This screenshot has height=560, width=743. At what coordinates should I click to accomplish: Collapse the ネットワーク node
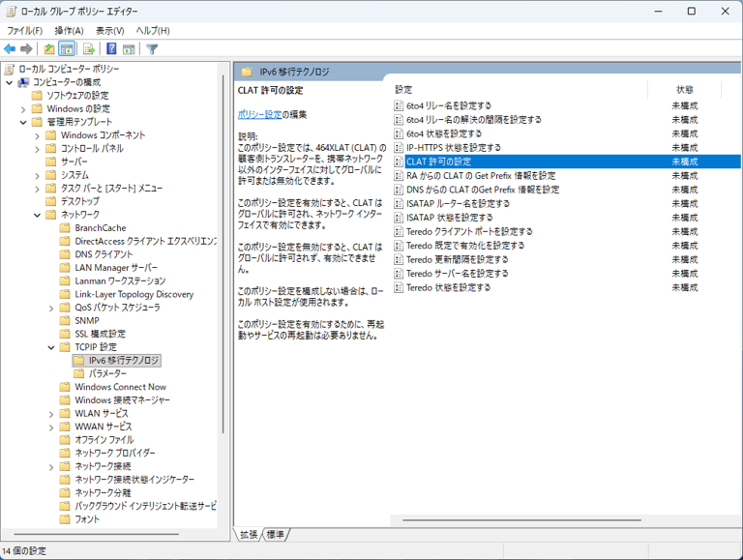tap(38, 215)
